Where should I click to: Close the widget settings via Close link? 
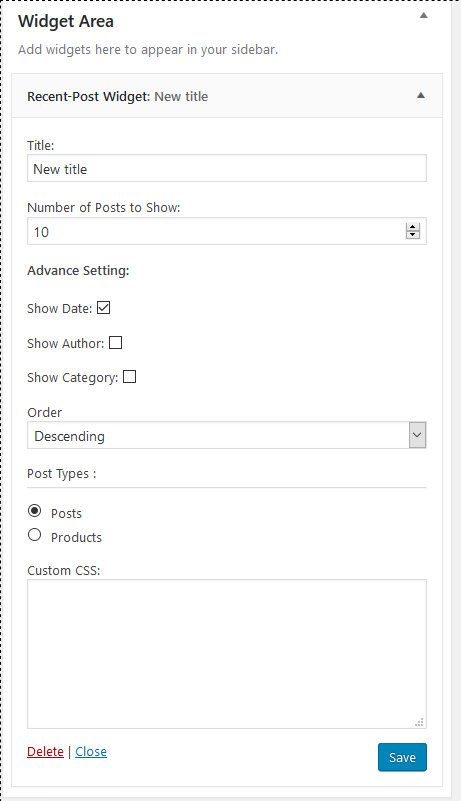click(91, 751)
